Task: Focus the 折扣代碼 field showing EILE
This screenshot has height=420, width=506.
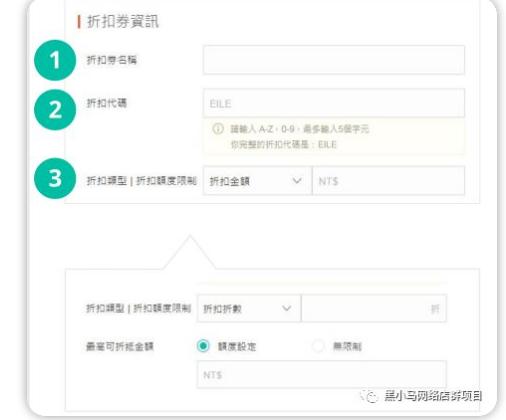Action: click(x=334, y=103)
